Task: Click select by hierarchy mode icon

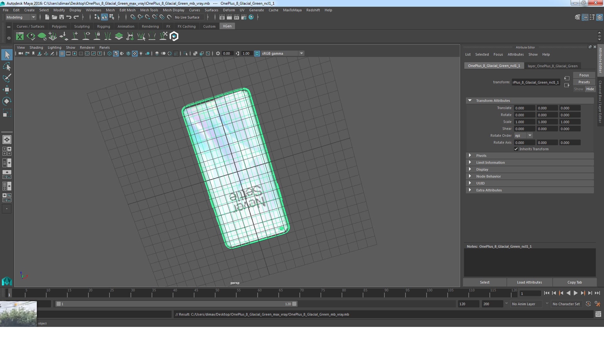Action: tap(97, 17)
